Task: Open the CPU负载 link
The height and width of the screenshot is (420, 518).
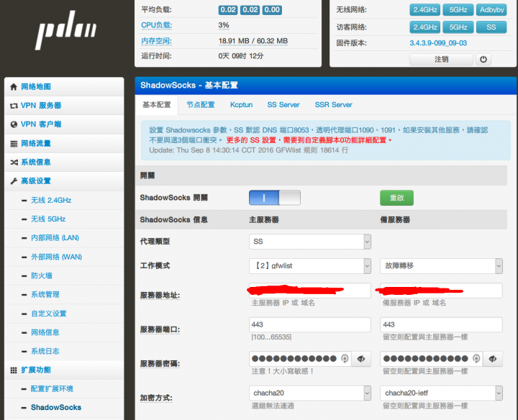Action: 157,25
